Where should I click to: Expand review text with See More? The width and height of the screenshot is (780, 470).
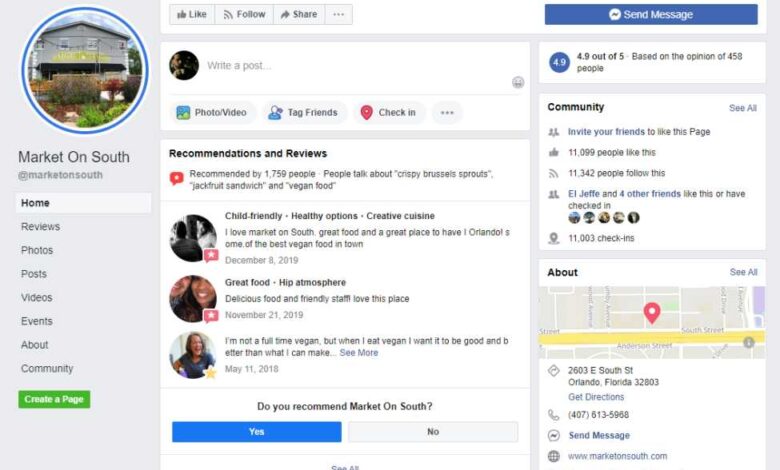359,353
